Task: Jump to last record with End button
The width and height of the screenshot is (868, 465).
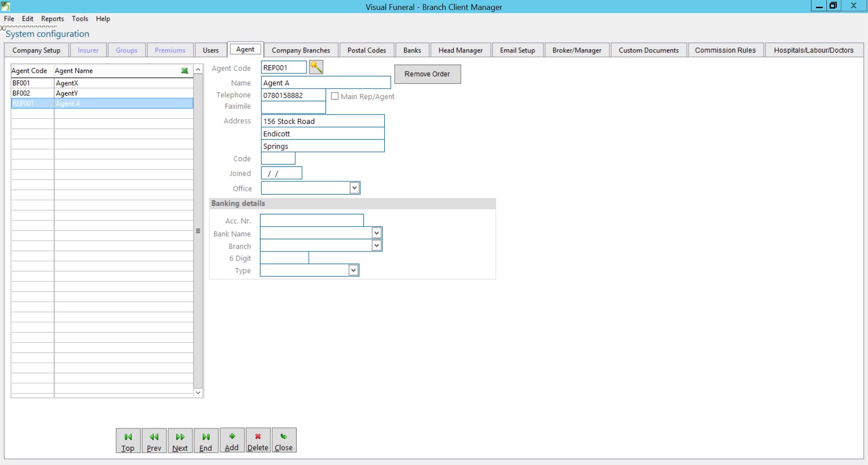Action: pos(206,441)
